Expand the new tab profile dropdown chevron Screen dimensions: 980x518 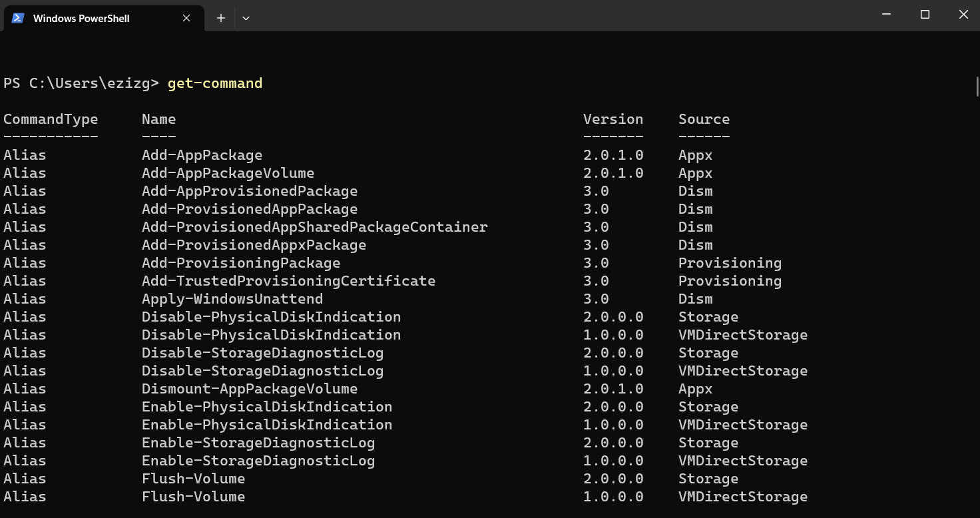[246, 18]
